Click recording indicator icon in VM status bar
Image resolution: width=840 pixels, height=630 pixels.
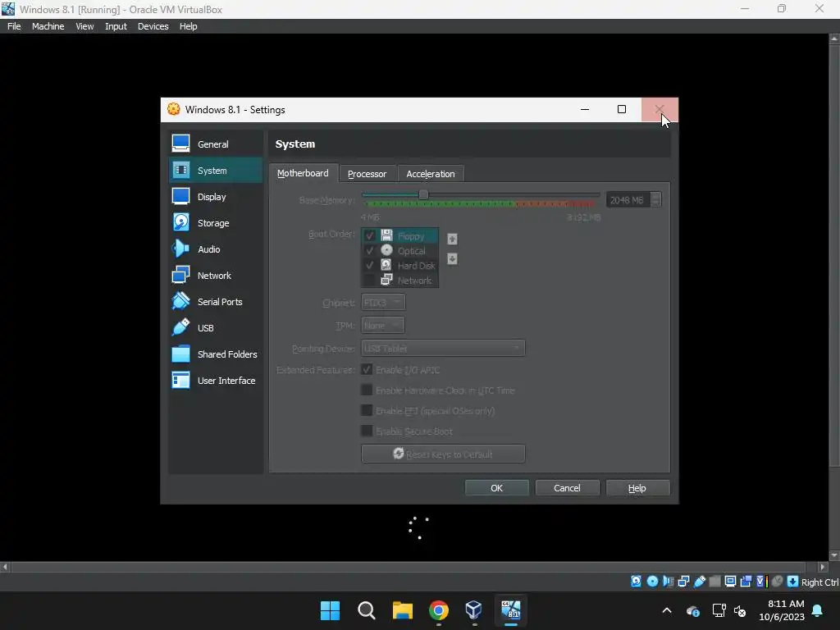pyautogui.click(x=746, y=582)
